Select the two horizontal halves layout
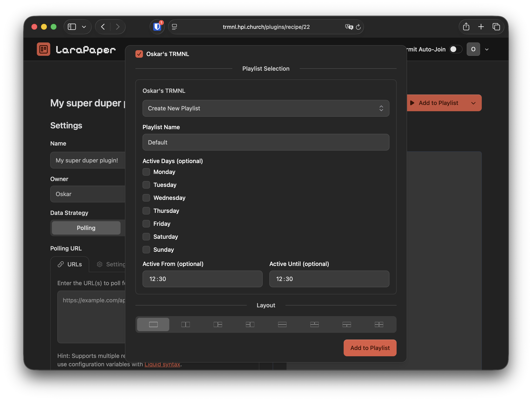The image size is (532, 401). (282, 324)
